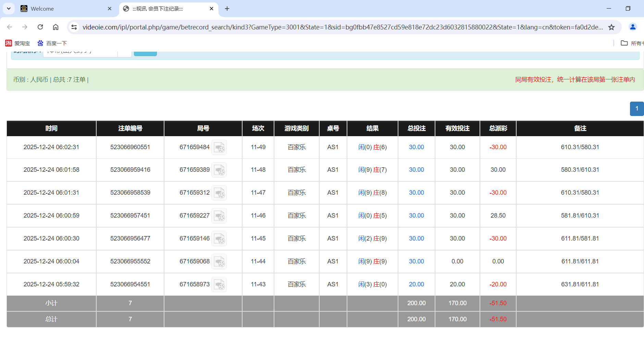Open video replay for round 671659068
The width and height of the screenshot is (644, 337).
pos(219,262)
